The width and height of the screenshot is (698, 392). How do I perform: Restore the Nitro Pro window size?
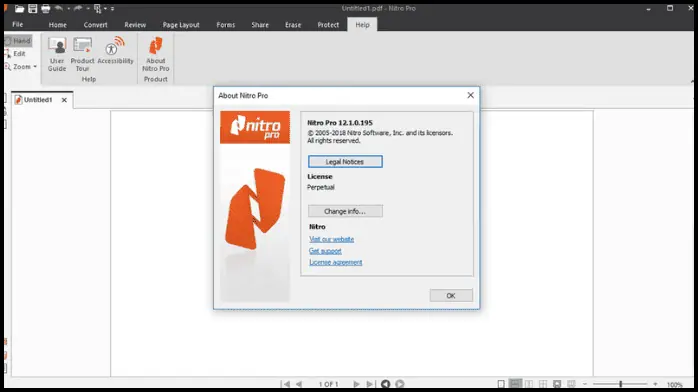[x=670, y=8]
